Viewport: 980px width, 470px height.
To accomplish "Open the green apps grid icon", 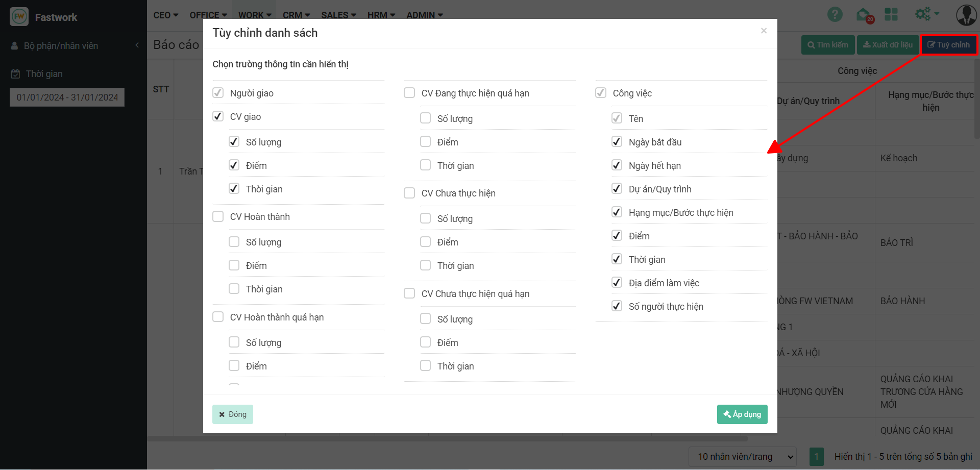I will [x=891, y=14].
